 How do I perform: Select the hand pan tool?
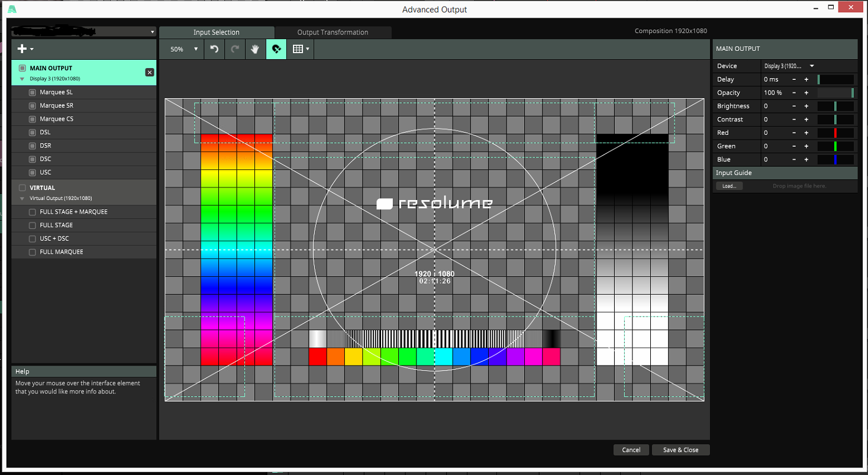pos(255,49)
